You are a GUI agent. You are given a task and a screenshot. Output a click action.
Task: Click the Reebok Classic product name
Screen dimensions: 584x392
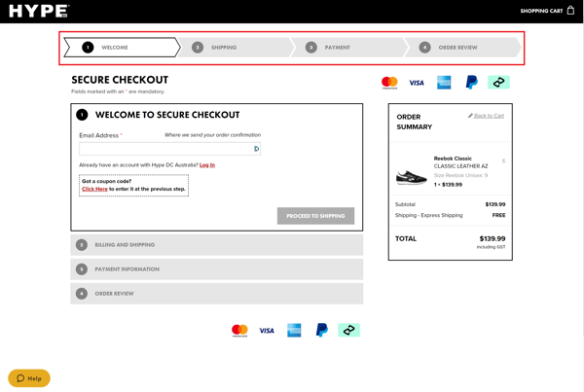(x=453, y=159)
